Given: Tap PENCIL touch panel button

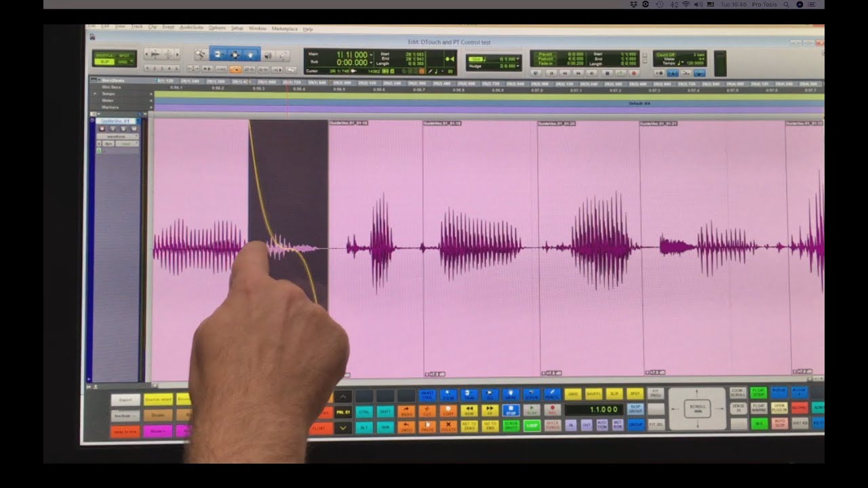Looking at the screenshot, I should click(x=552, y=395).
